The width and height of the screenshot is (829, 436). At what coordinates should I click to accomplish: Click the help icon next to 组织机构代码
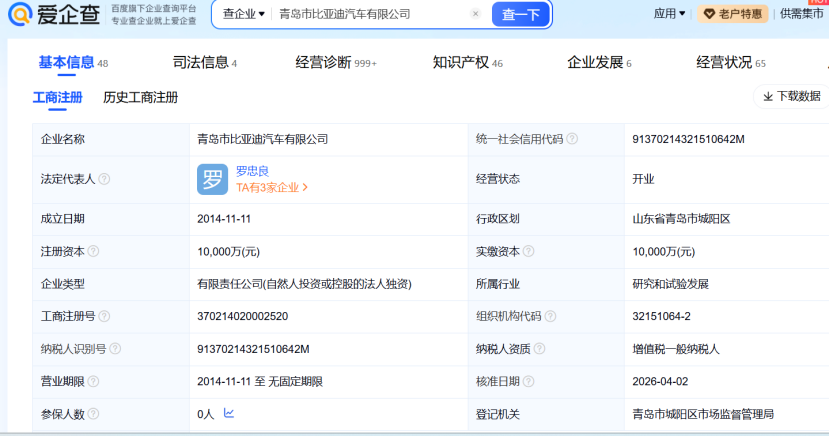pos(549,315)
